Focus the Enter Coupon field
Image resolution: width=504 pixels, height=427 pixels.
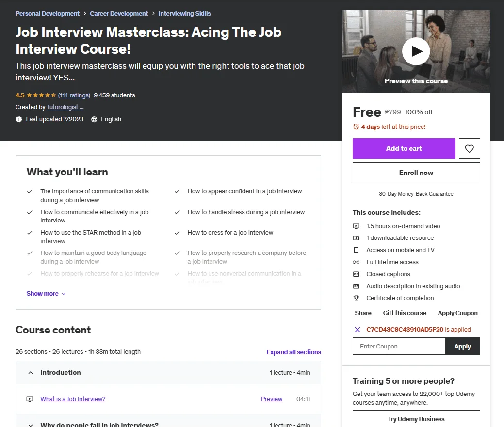[399, 347]
